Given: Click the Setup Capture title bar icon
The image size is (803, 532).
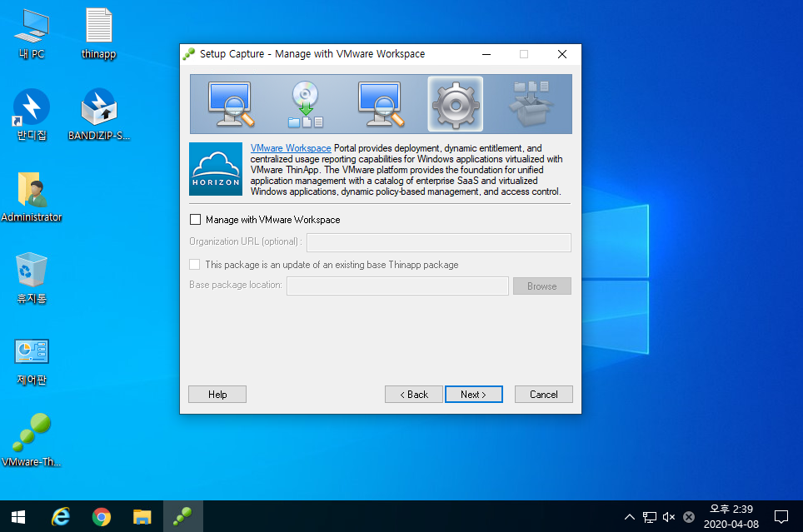Looking at the screenshot, I should click(x=189, y=54).
